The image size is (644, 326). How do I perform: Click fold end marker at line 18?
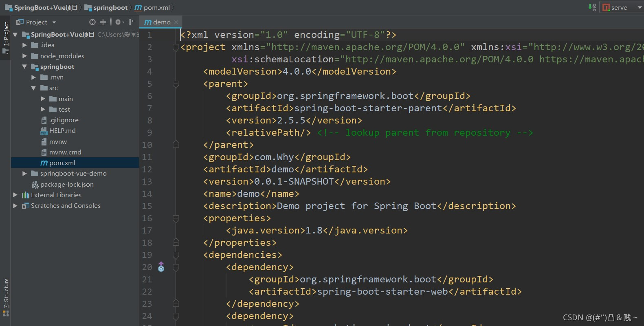click(176, 242)
